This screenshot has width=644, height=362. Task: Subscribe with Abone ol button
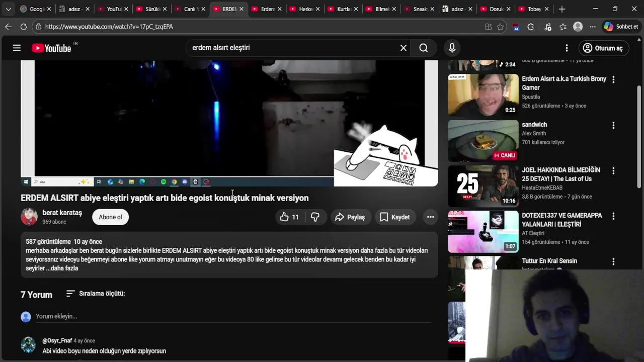tap(110, 217)
